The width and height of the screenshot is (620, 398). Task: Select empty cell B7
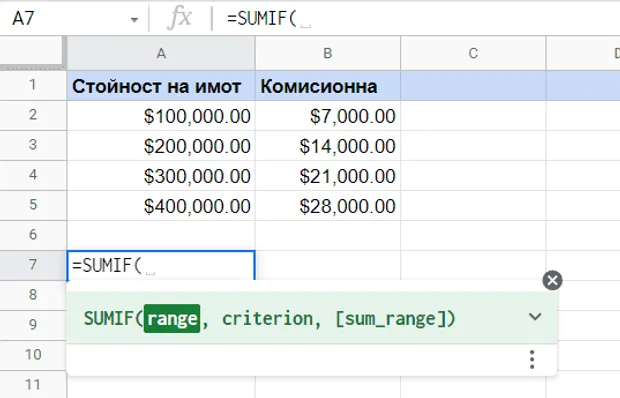[328, 265]
